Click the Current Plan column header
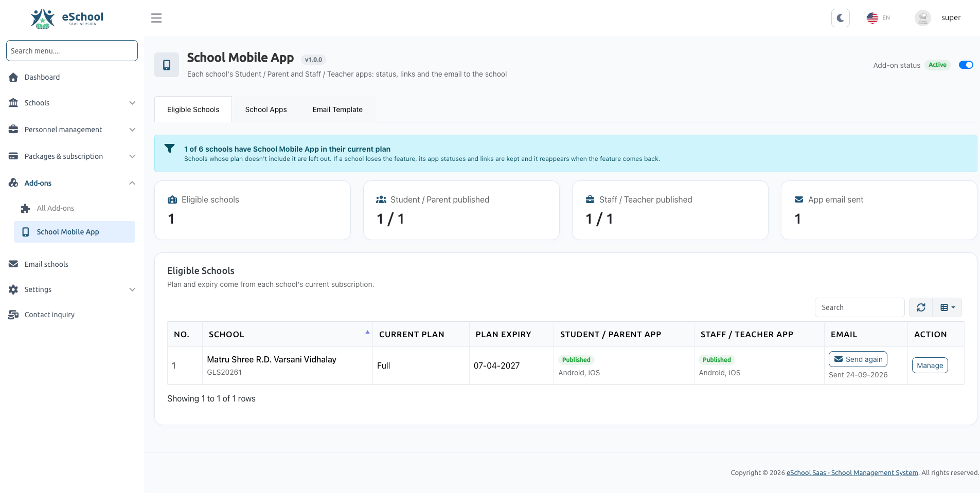 point(421,334)
